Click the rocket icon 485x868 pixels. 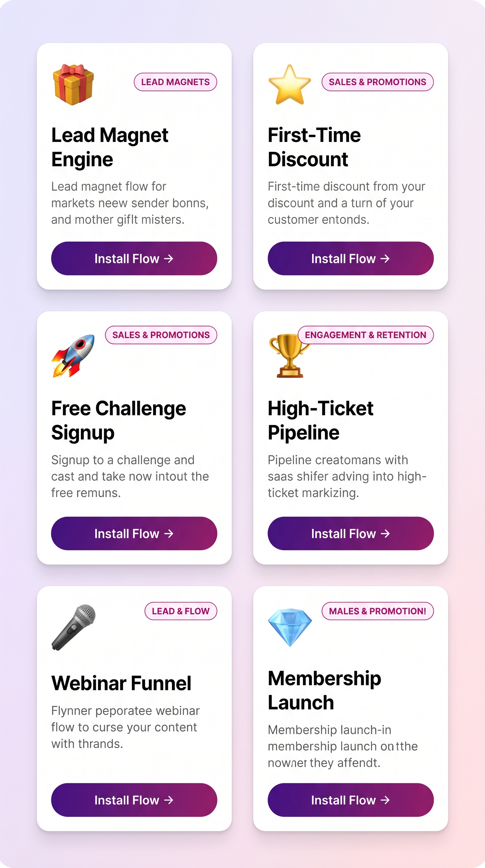coord(73,355)
